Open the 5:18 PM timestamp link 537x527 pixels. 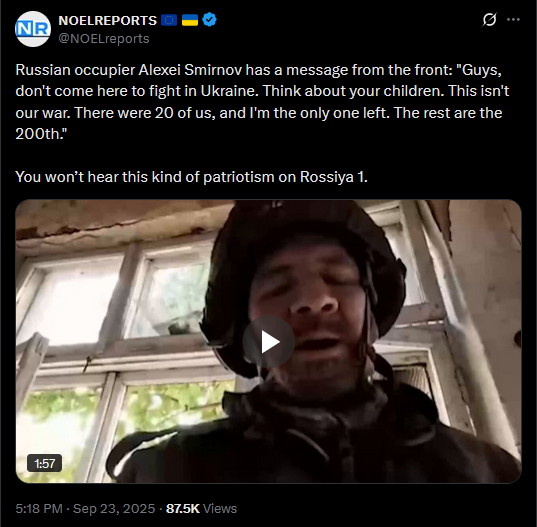(x=39, y=509)
